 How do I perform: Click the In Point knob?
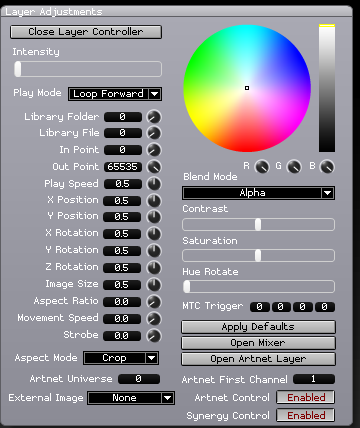pos(154,150)
